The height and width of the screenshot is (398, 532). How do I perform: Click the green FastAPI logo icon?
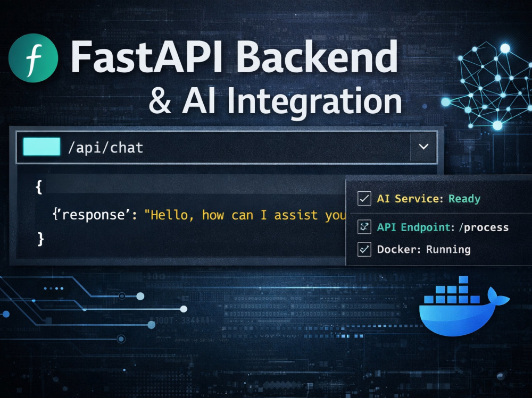point(33,58)
